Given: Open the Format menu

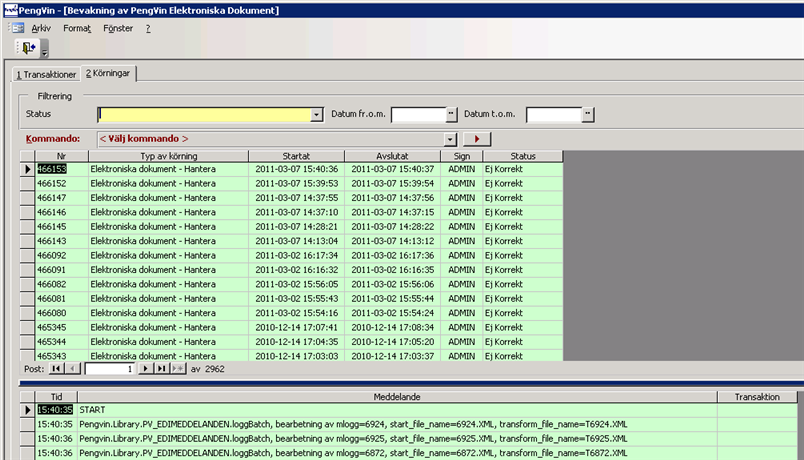Looking at the screenshot, I should click(x=77, y=29).
